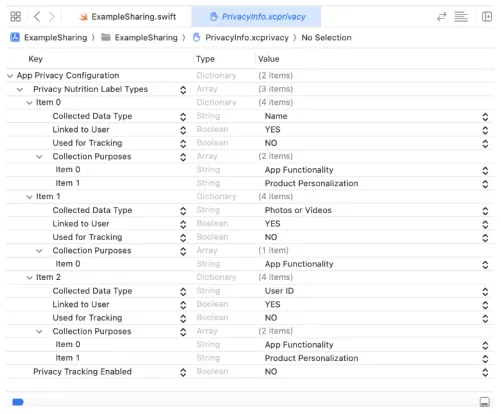Change the Photos or Videos value popup
This screenshot has height=414, width=501.
pyautogui.click(x=485, y=211)
